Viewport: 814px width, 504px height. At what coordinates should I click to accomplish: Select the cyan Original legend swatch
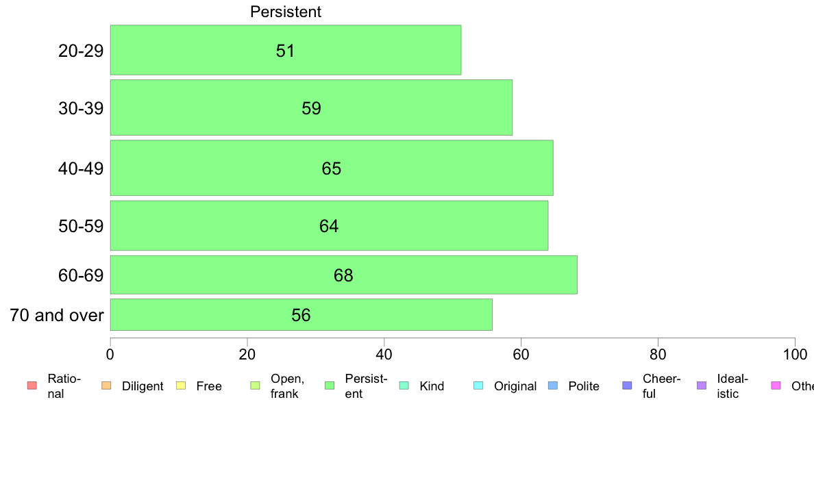479,386
